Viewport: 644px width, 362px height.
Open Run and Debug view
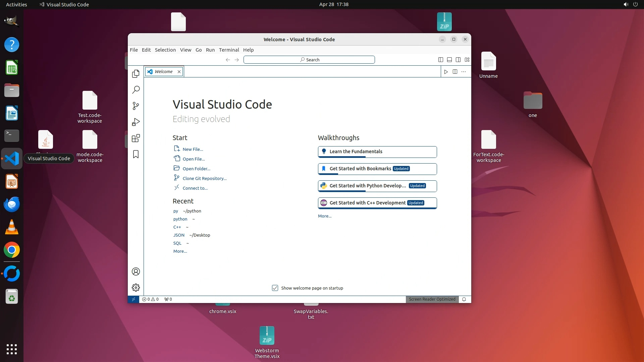click(x=136, y=122)
